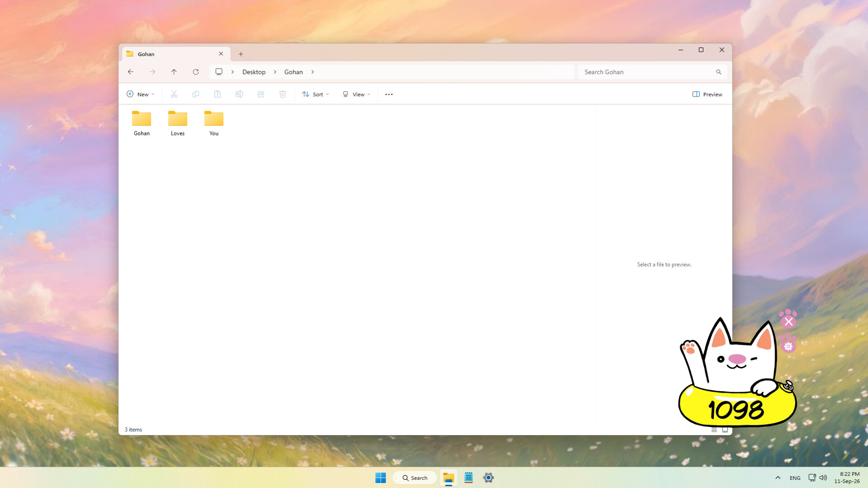This screenshot has width=868, height=488.
Task: Click the Paste clipboard icon
Action: 217,94
